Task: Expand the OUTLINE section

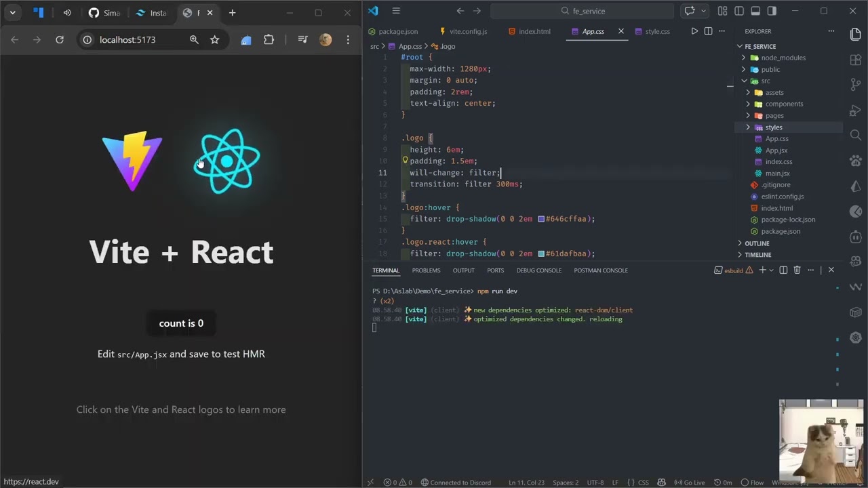Action: tap(757, 243)
